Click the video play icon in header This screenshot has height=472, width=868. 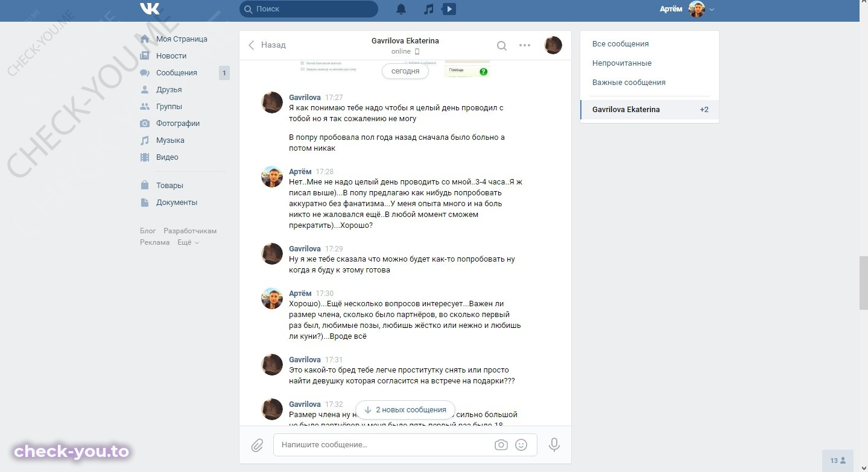click(x=449, y=9)
